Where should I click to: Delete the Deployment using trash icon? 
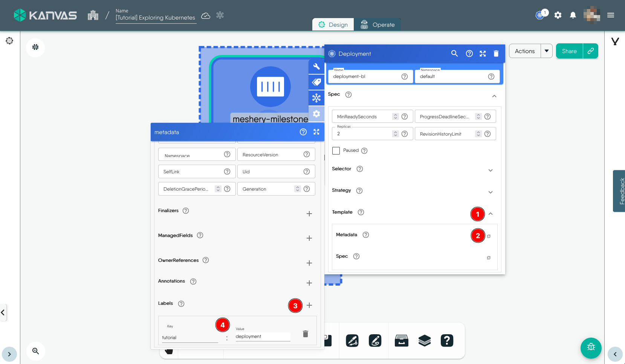[x=496, y=54]
